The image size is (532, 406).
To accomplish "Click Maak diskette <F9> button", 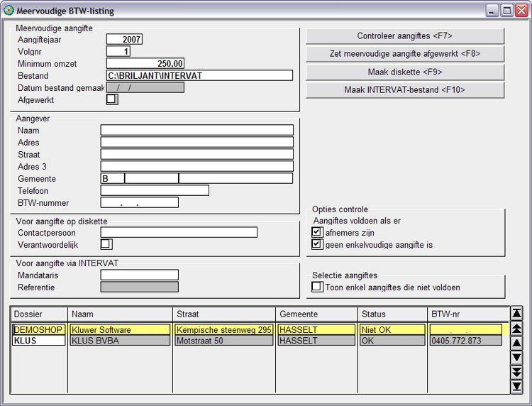I will pyautogui.click(x=405, y=72).
